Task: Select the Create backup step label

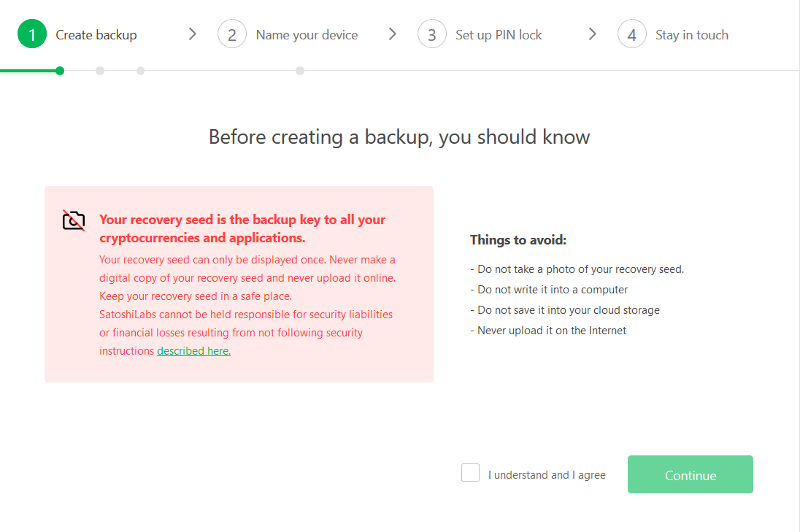Action: [x=96, y=34]
